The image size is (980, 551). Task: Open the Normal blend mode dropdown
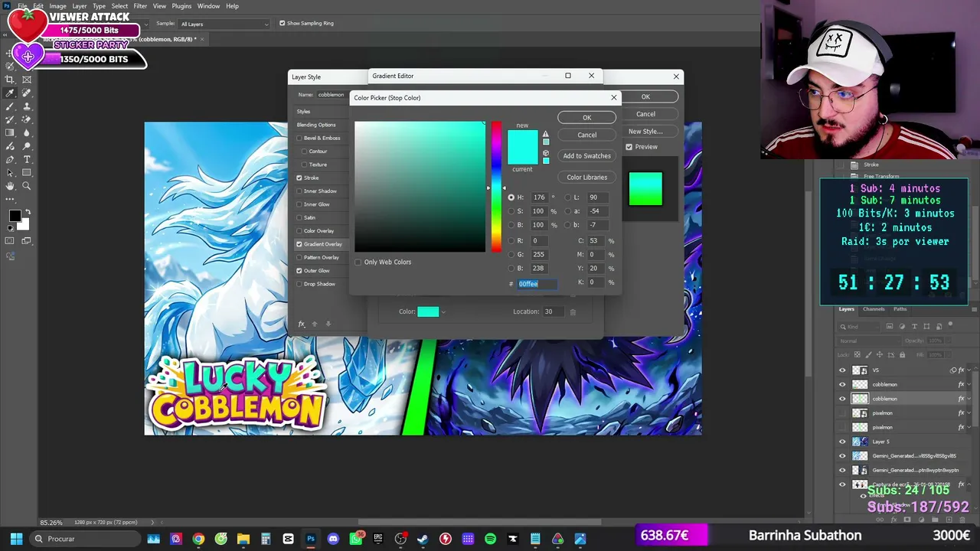(x=869, y=341)
